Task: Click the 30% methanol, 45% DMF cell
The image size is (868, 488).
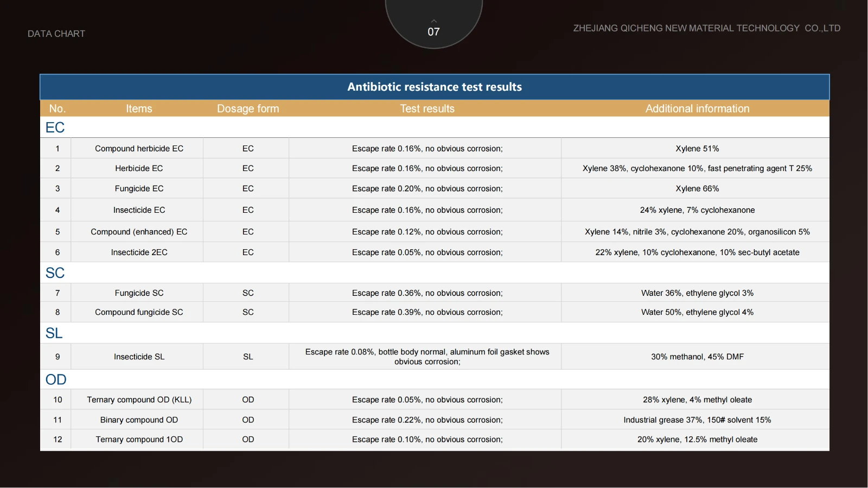Action: (697, 357)
